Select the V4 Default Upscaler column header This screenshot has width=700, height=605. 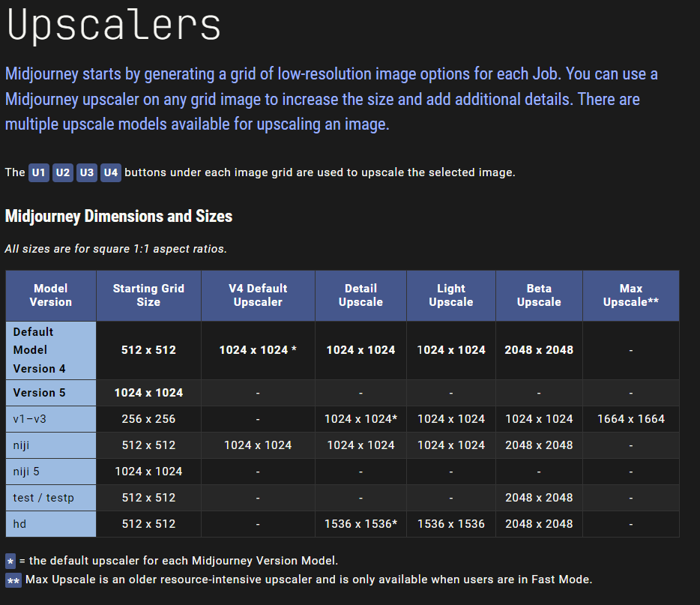[258, 295]
